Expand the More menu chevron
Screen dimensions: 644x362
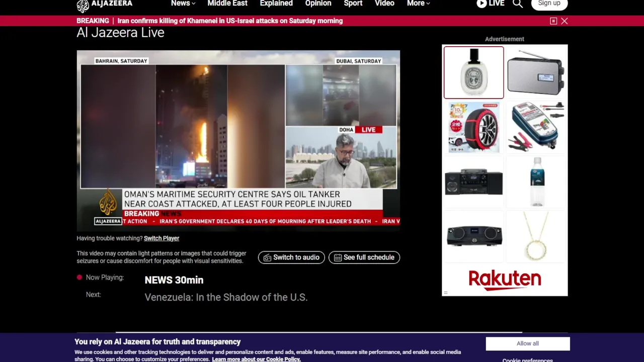428,4
